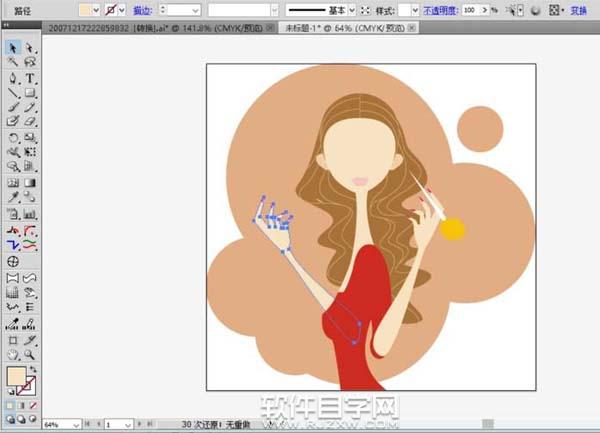Image resolution: width=600 pixels, height=433 pixels.
Task: Select the Line Segment tool
Action: [13, 93]
